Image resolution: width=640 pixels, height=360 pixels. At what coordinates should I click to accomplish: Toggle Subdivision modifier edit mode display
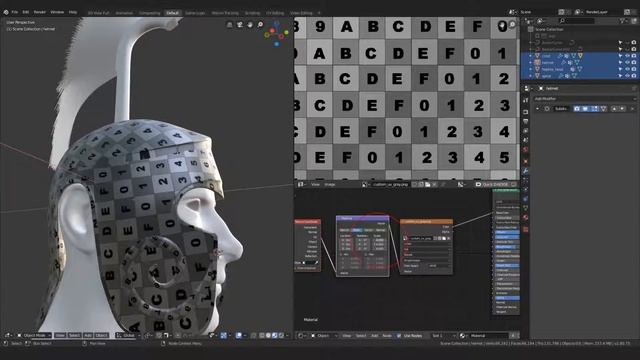594,109
